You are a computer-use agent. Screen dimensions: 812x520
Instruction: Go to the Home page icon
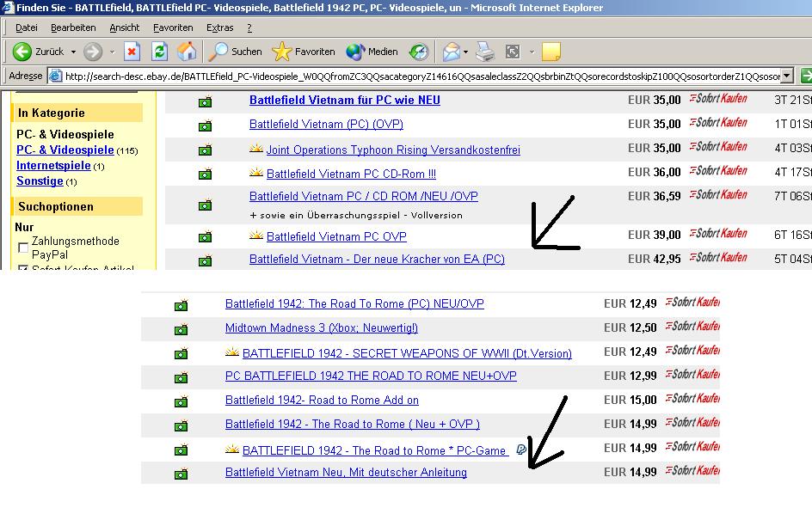(x=187, y=52)
